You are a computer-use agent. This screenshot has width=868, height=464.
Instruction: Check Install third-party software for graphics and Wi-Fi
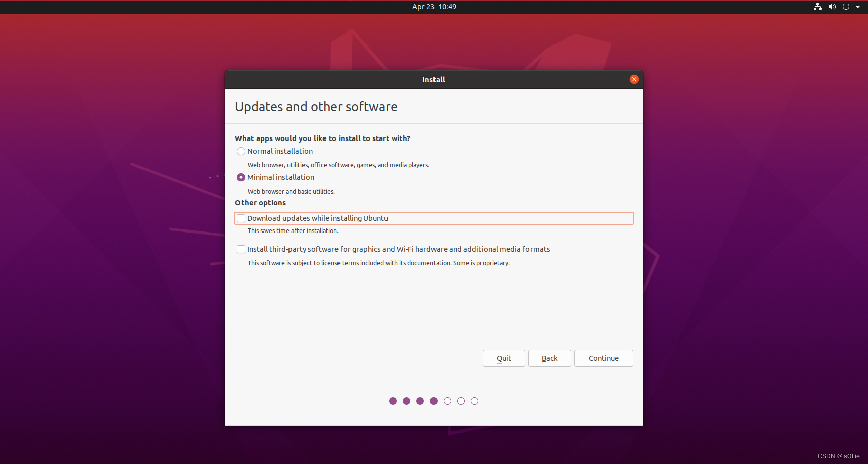241,249
